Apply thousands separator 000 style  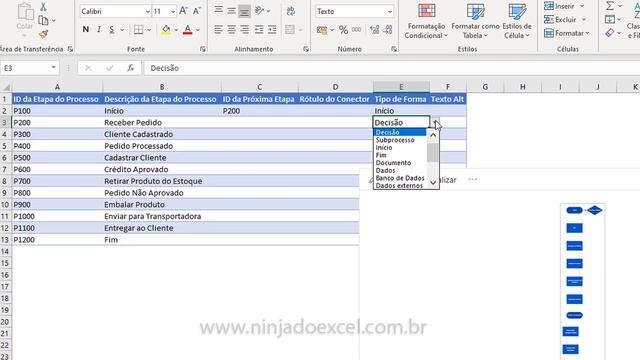356,29
